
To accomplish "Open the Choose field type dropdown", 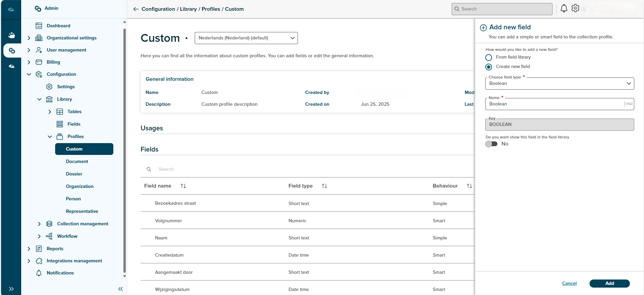I will pos(559,84).
